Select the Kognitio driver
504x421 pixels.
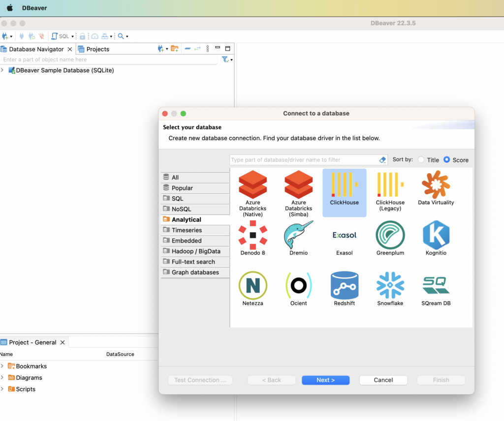pyautogui.click(x=436, y=238)
